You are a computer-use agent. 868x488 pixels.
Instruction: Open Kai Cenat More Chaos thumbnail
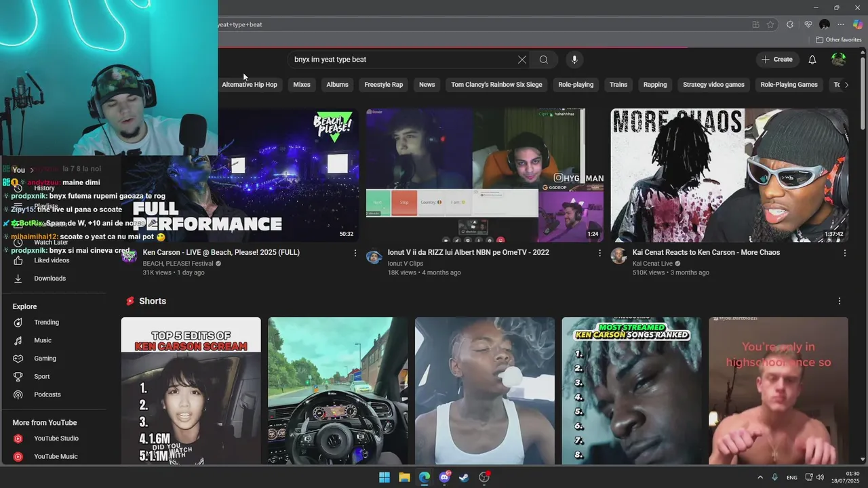click(730, 175)
